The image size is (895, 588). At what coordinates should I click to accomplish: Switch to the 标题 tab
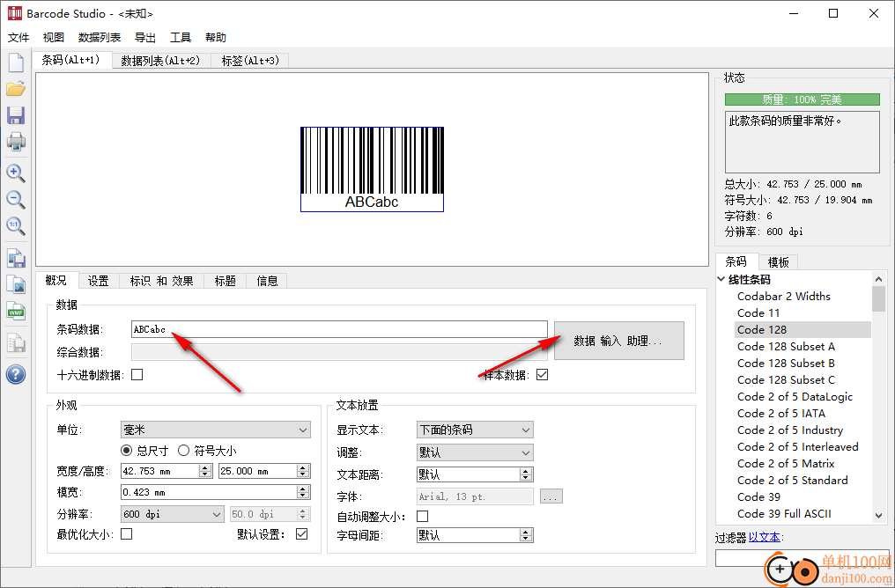point(225,281)
